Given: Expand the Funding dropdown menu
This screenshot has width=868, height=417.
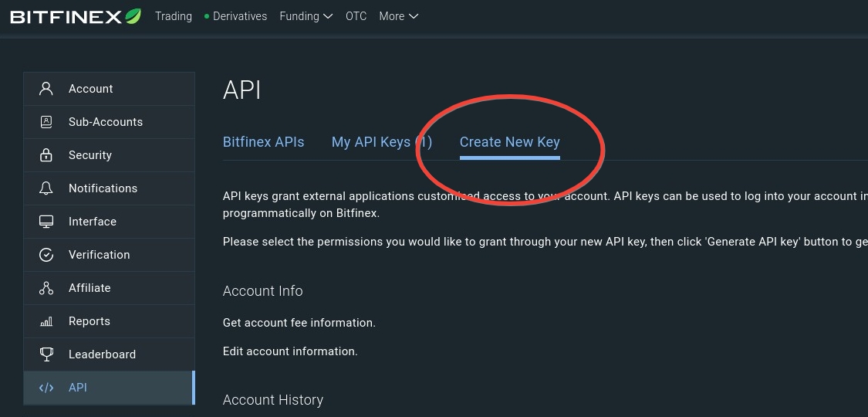Looking at the screenshot, I should point(306,16).
